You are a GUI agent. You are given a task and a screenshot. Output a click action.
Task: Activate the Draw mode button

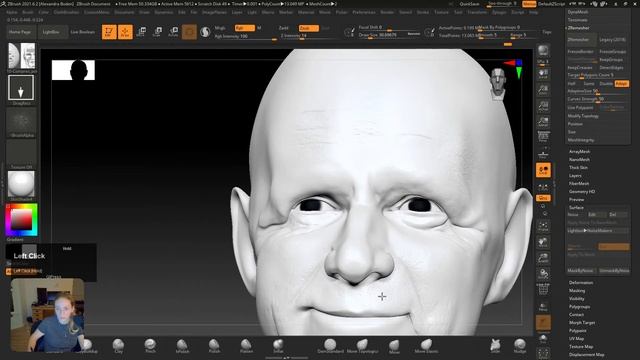point(125,32)
